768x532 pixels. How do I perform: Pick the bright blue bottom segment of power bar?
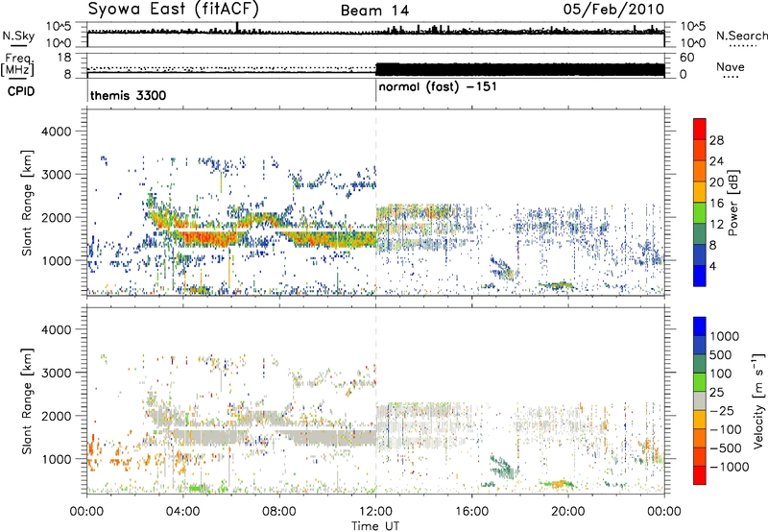tap(700, 276)
